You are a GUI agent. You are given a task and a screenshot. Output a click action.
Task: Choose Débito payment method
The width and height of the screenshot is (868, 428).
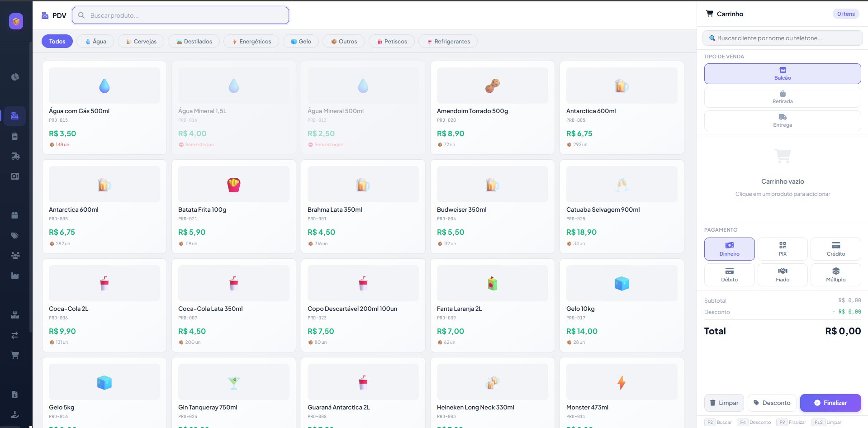pos(730,275)
